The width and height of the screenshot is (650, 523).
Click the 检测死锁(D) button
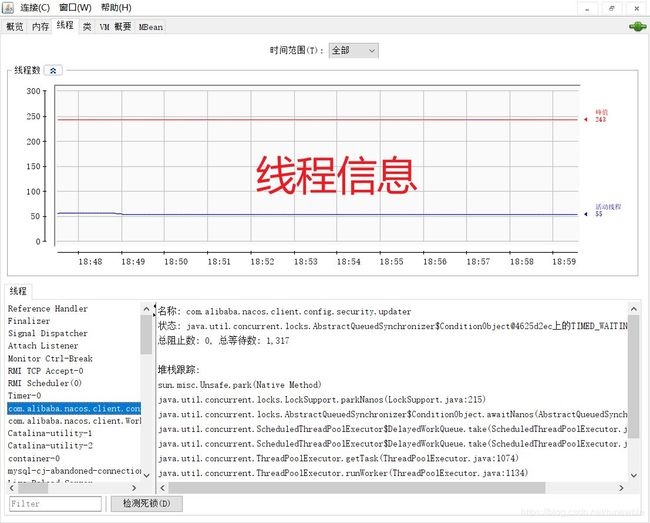click(x=146, y=504)
